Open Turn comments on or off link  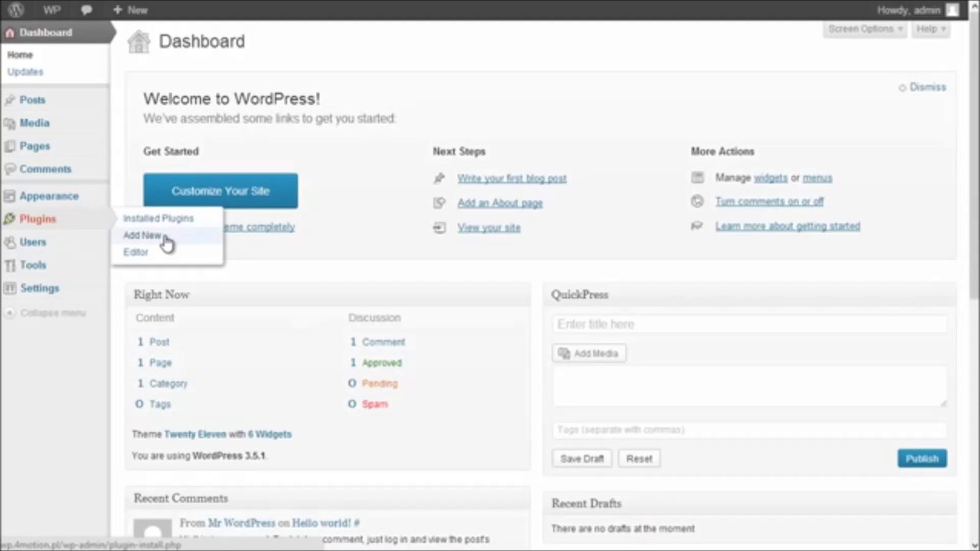pos(769,201)
